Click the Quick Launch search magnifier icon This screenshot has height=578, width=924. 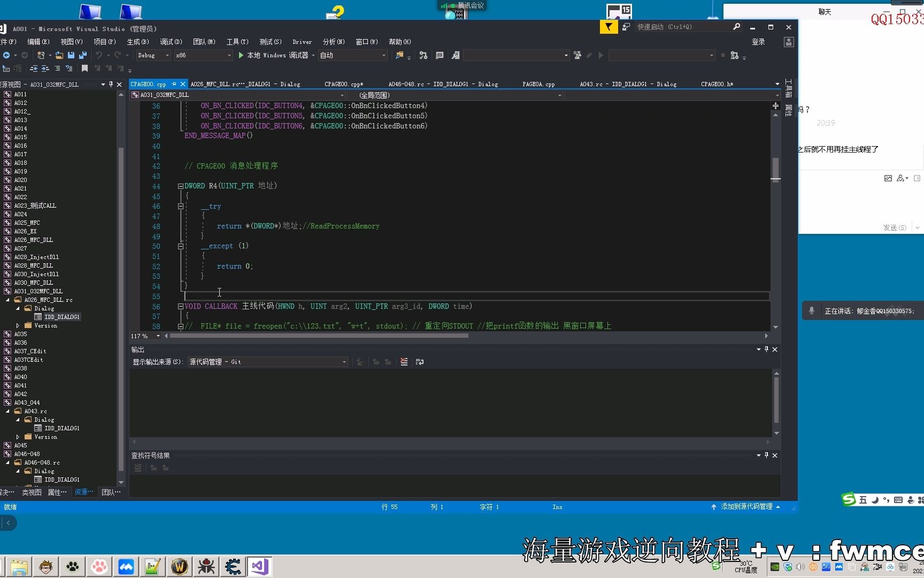tap(736, 26)
